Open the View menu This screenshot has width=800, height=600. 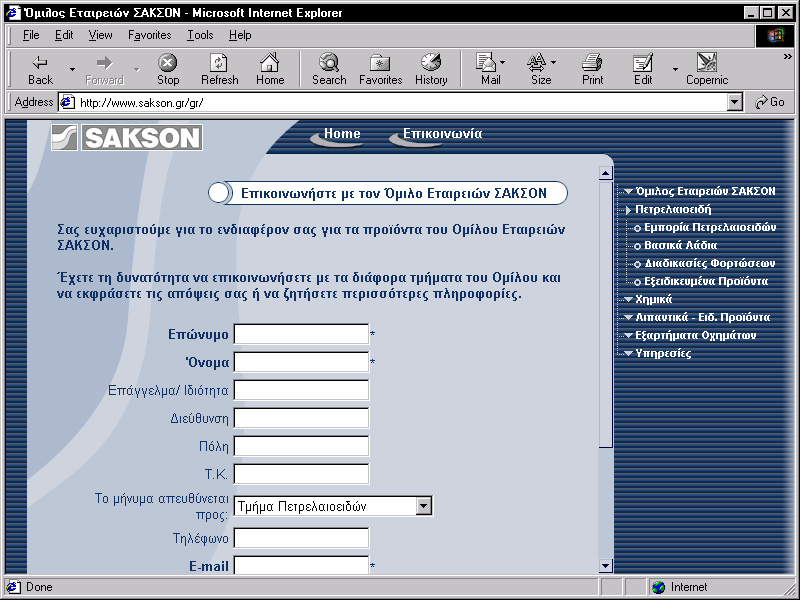coord(100,35)
